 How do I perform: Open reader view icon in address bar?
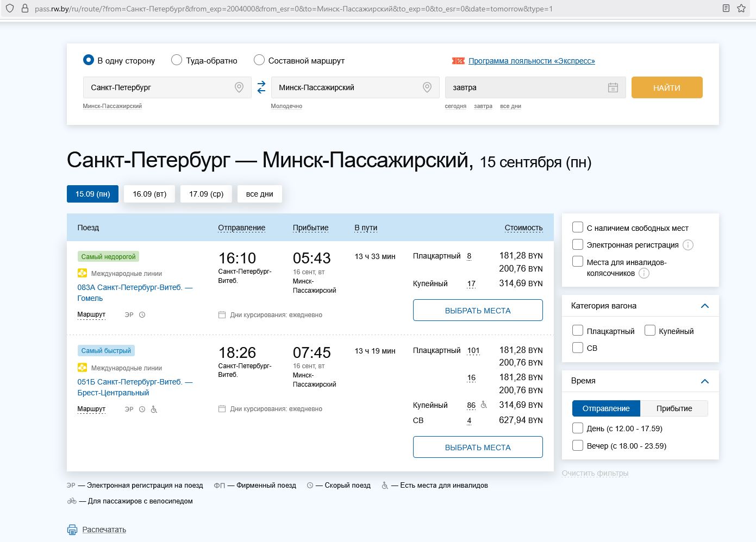tap(726, 9)
